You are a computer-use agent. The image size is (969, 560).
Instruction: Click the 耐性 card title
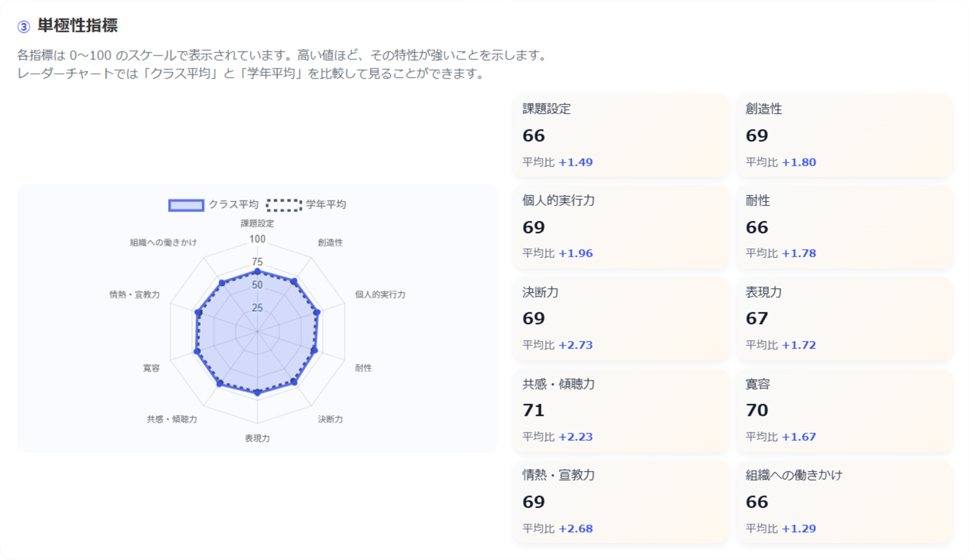(x=758, y=200)
